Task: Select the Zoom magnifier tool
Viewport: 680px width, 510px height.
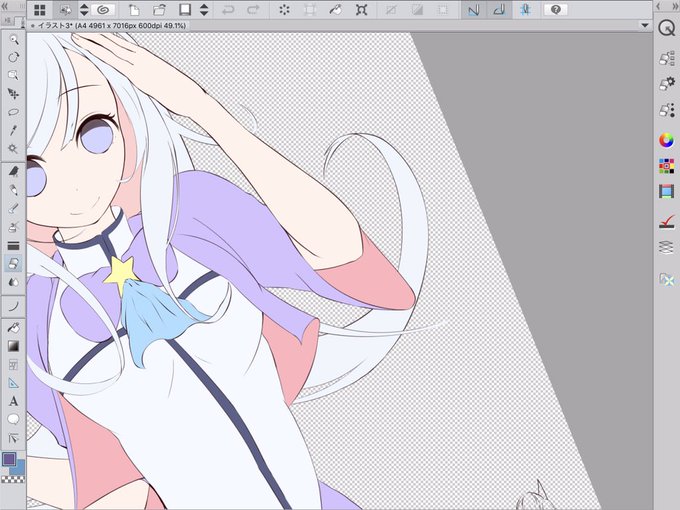Action: pos(14,40)
